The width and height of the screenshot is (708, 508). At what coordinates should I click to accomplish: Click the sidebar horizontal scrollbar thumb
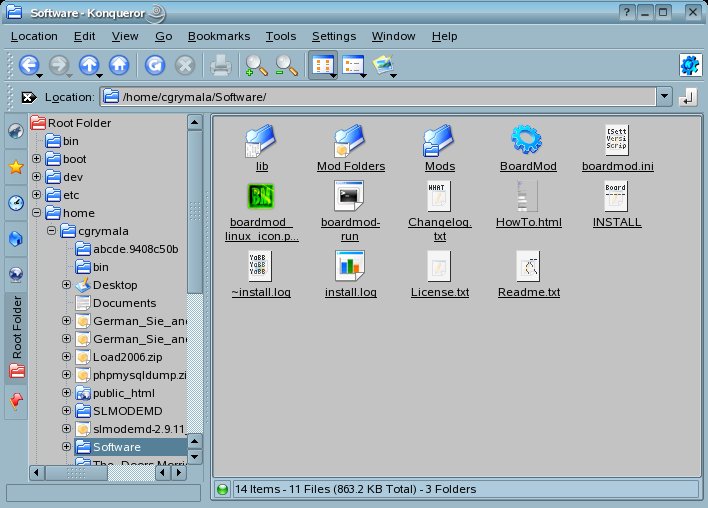tap(76, 473)
